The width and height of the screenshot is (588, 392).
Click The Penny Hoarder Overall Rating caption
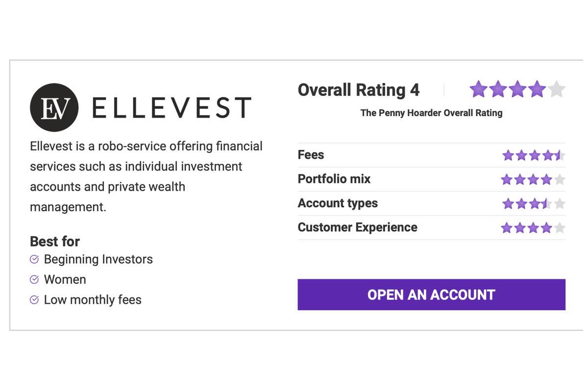pyautogui.click(x=431, y=113)
